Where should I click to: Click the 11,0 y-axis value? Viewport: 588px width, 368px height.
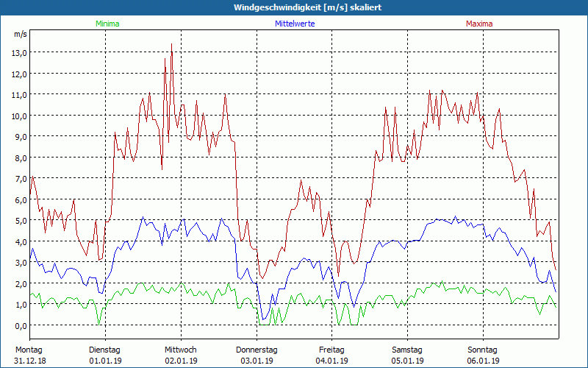tap(19, 95)
